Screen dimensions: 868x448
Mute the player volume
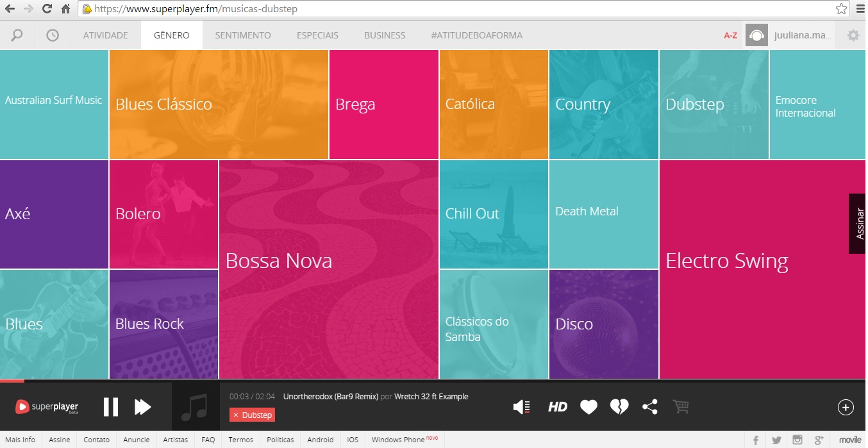(x=522, y=407)
